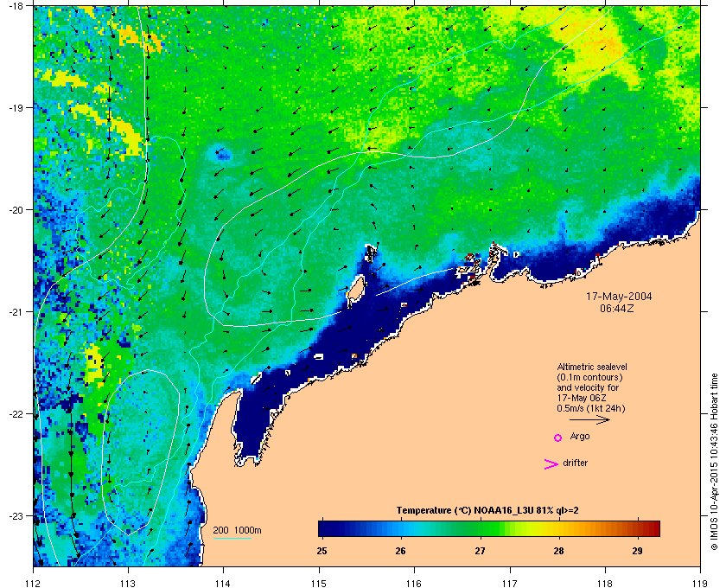Click the latitude axis label -20
Viewport: 726px width, 588px height.
(x=16, y=209)
